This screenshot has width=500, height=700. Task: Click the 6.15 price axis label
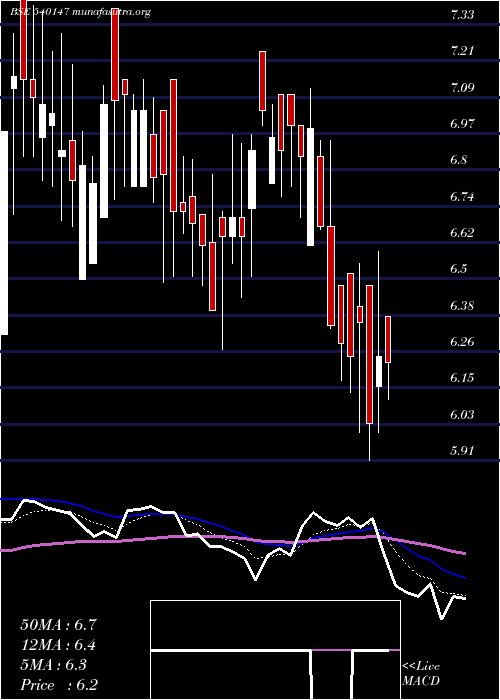coord(462,378)
